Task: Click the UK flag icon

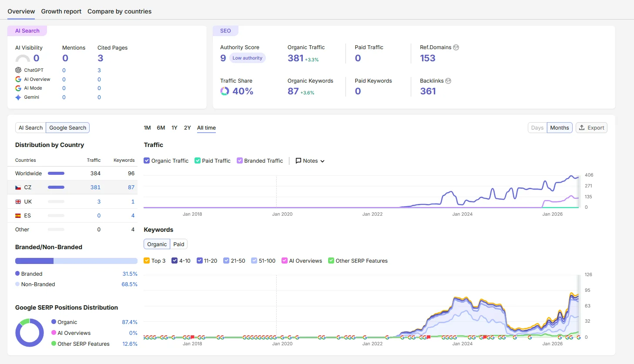Action: tap(18, 202)
